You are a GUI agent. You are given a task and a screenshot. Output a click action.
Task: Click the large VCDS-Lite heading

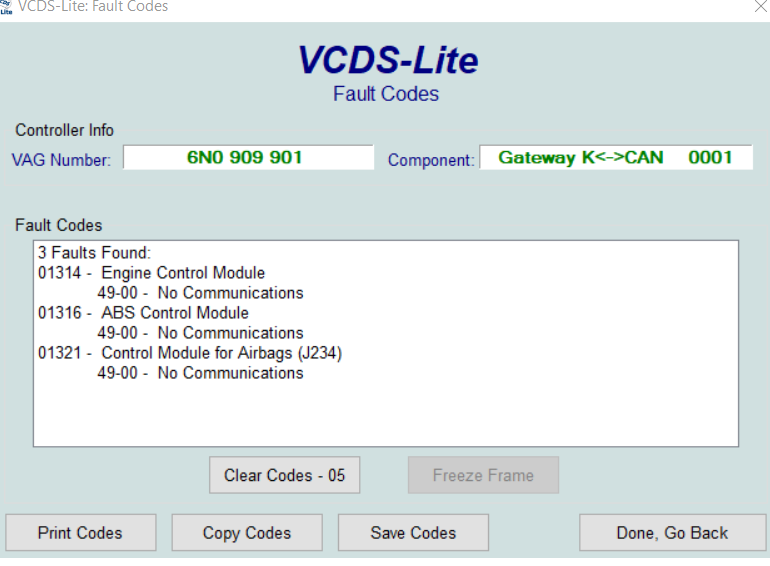pos(388,60)
